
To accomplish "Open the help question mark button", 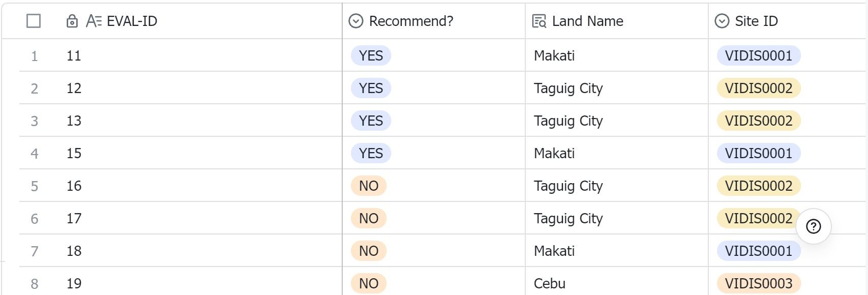I will pyautogui.click(x=814, y=226).
